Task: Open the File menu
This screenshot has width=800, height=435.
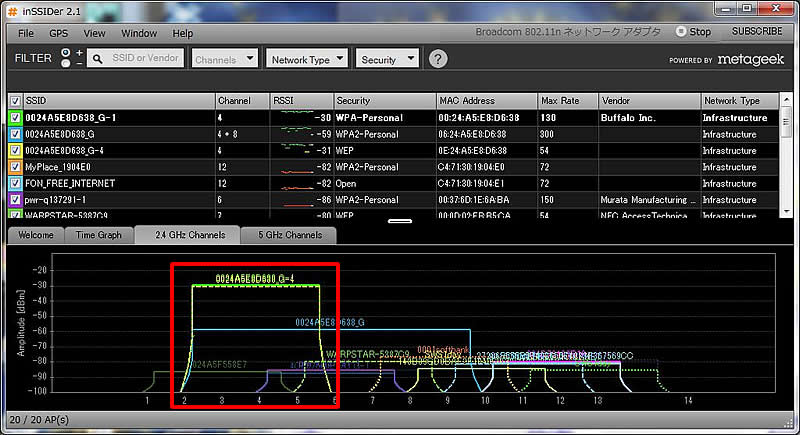Action: (26, 33)
